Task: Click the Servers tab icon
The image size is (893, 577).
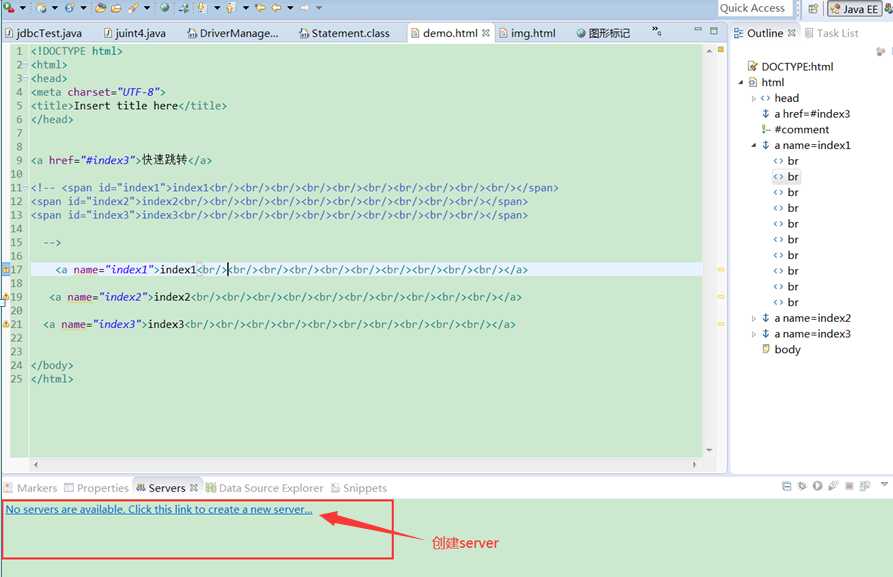Action: coord(141,488)
